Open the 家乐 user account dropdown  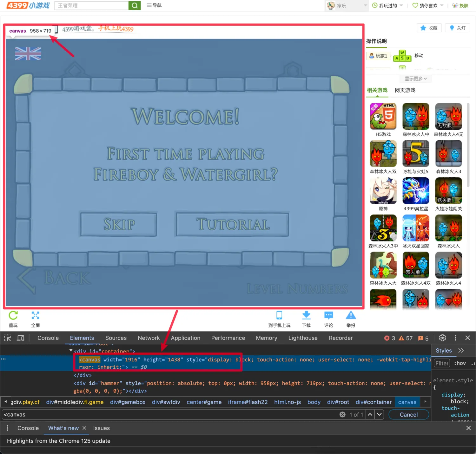[347, 5]
